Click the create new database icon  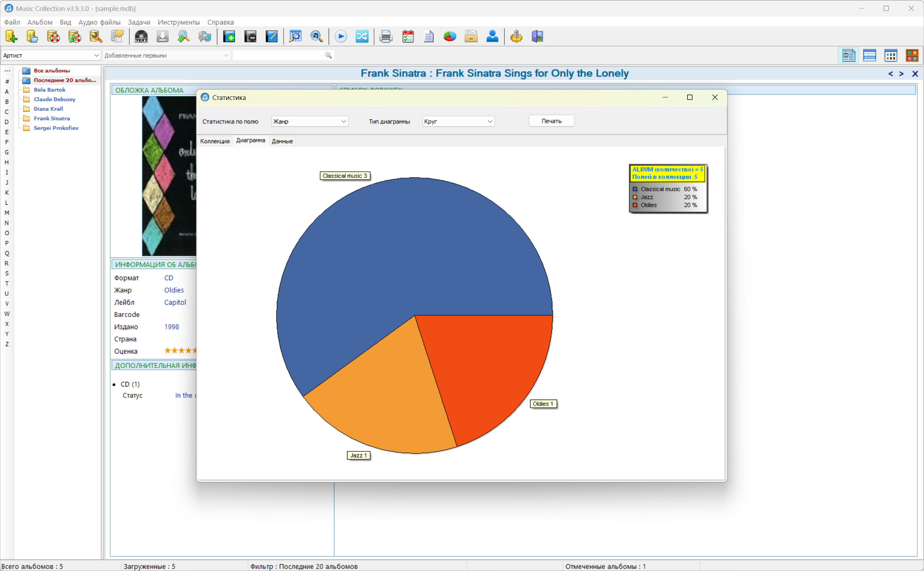pyautogui.click(x=11, y=36)
